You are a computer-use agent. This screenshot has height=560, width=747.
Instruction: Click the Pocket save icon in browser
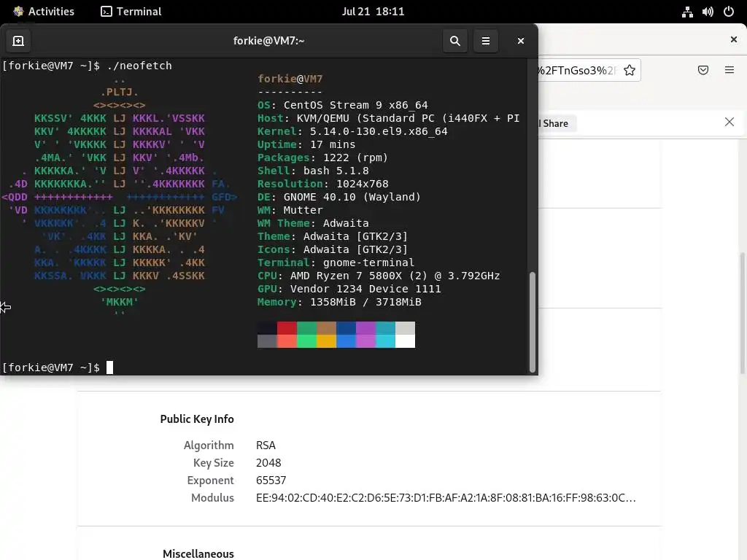[x=703, y=71]
